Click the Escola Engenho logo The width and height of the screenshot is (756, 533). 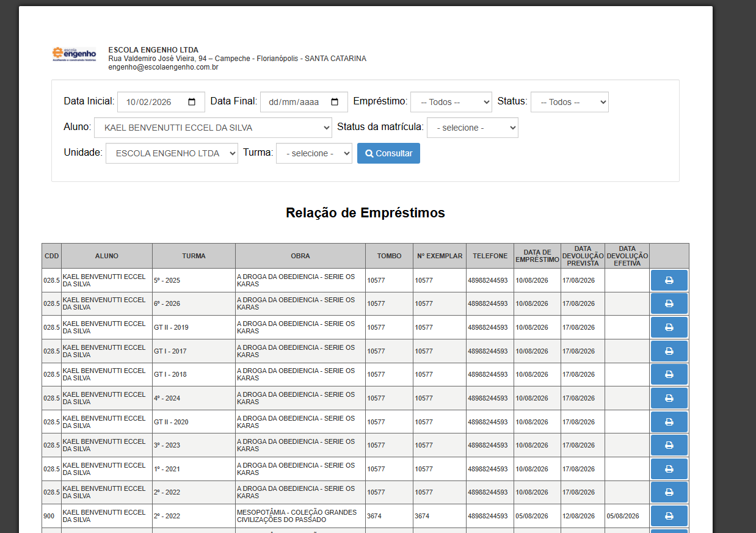(x=74, y=54)
